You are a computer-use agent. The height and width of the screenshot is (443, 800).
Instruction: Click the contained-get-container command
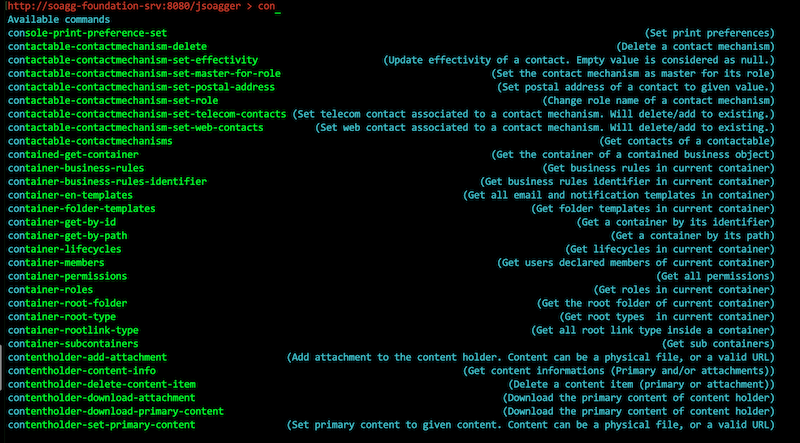click(x=73, y=155)
